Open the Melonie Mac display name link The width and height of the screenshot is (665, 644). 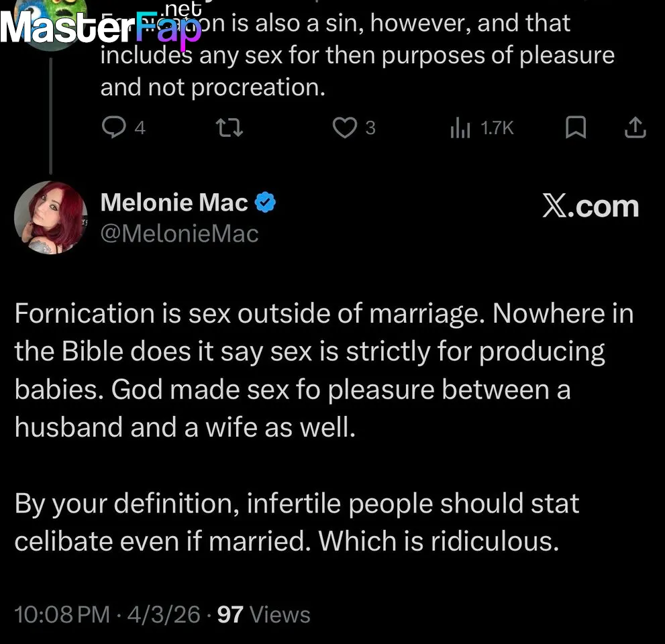(174, 203)
